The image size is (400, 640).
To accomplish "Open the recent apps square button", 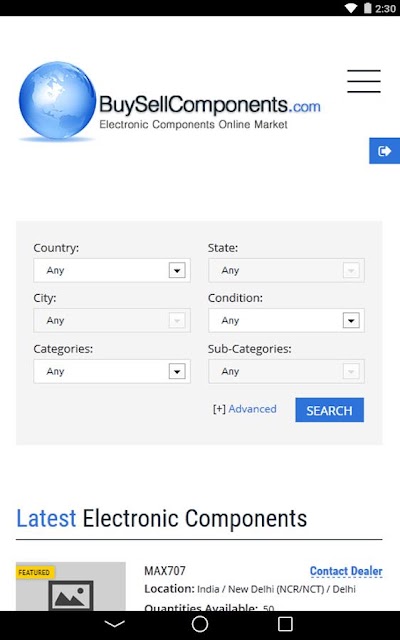I will [x=285, y=624].
